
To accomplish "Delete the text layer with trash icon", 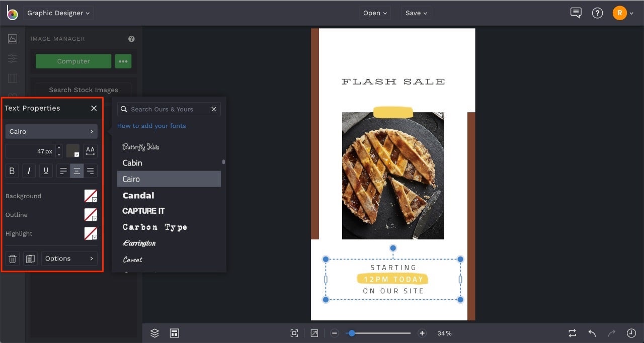I will pyautogui.click(x=12, y=258).
